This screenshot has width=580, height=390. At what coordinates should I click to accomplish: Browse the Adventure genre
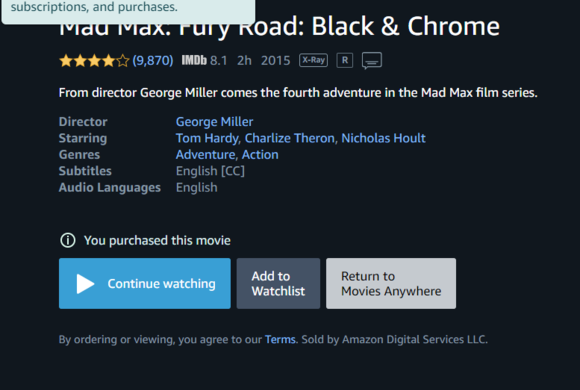click(206, 155)
